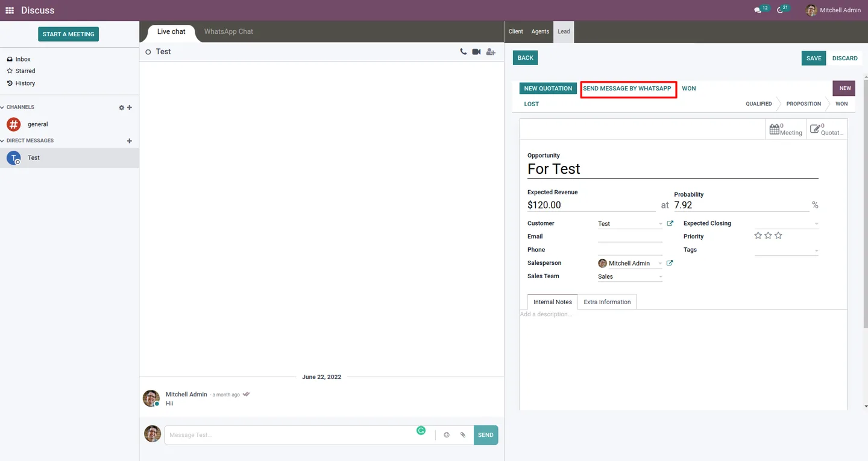Select the Lead tab
This screenshot has height=461, width=868.
(564, 32)
